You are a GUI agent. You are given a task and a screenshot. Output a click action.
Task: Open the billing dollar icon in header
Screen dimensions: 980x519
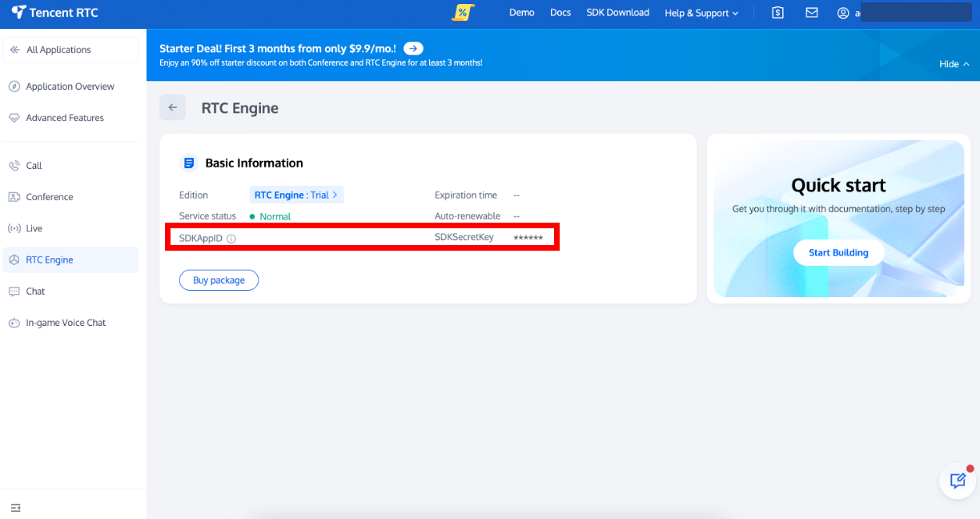point(778,13)
